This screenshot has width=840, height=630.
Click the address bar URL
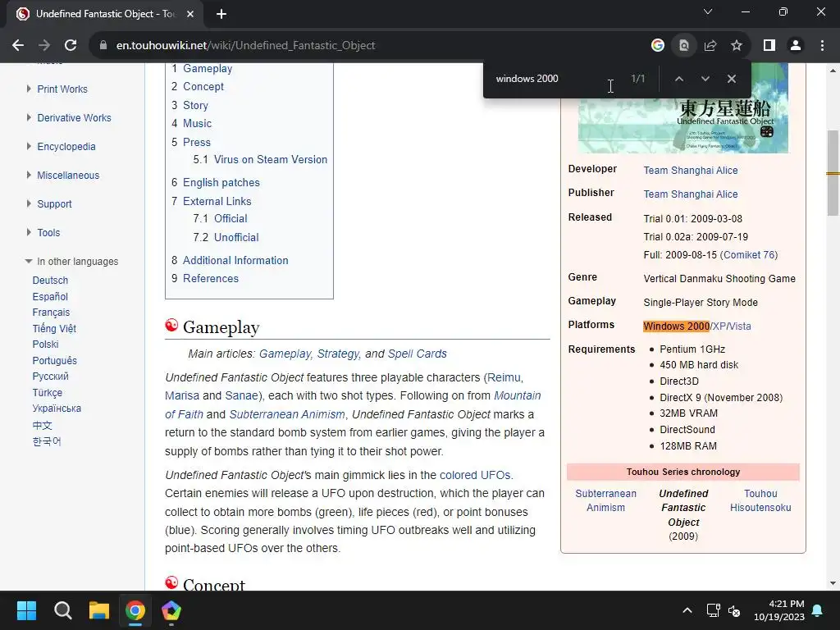click(245, 46)
